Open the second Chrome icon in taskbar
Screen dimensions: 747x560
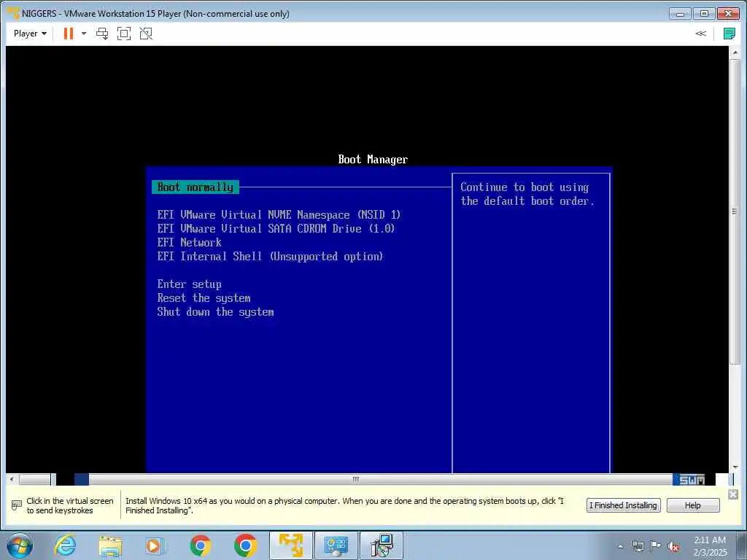point(245,545)
